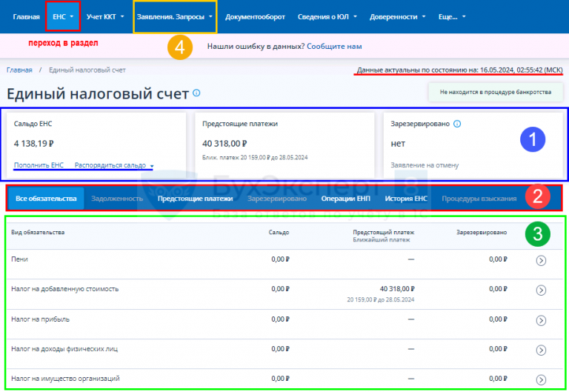The width and height of the screenshot is (569, 392).
Task: Click the Зарезервировано column header in table
Action: click(482, 232)
